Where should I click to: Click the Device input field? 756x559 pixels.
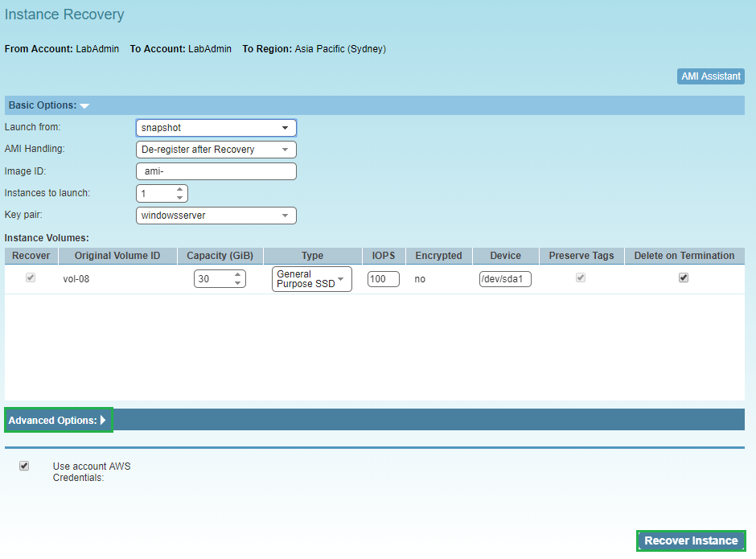coord(505,279)
